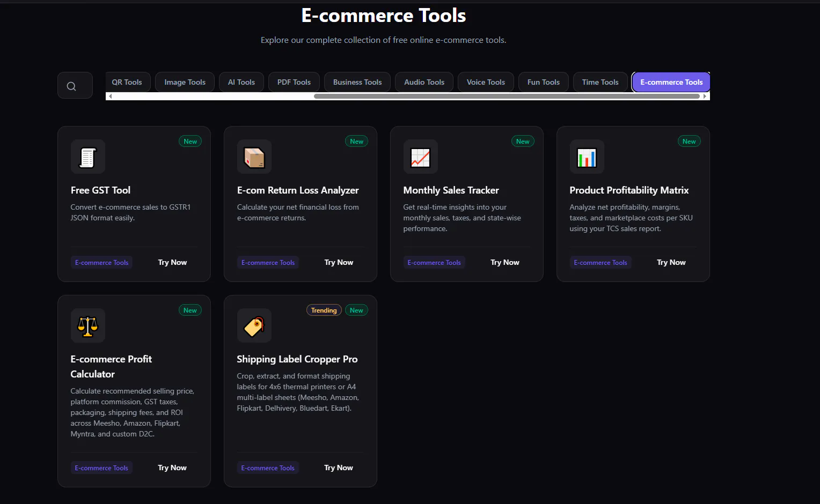Click the horizontal scrollbar thumb under the tabs
The image size is (820, 504).
coord(507,97)
